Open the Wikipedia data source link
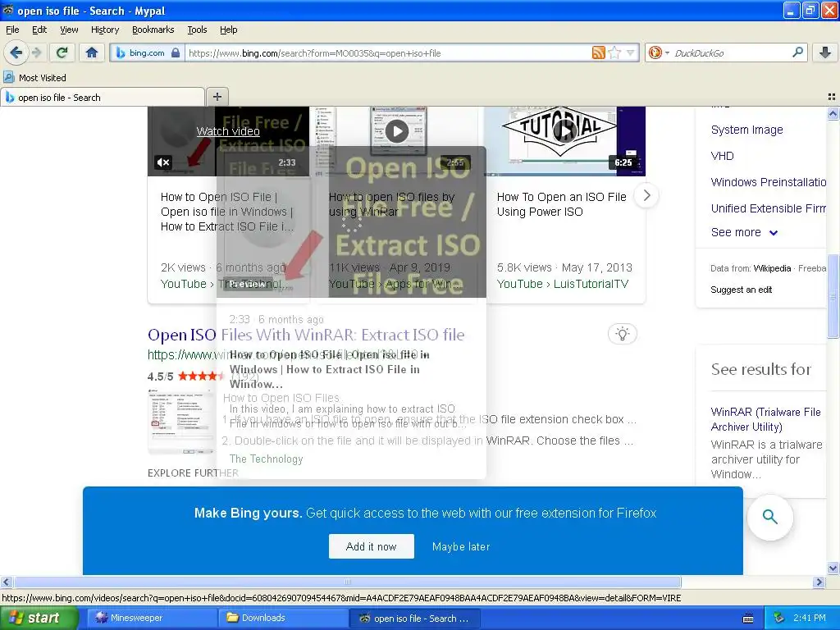840x630 pixels. [x=772, y=268]
